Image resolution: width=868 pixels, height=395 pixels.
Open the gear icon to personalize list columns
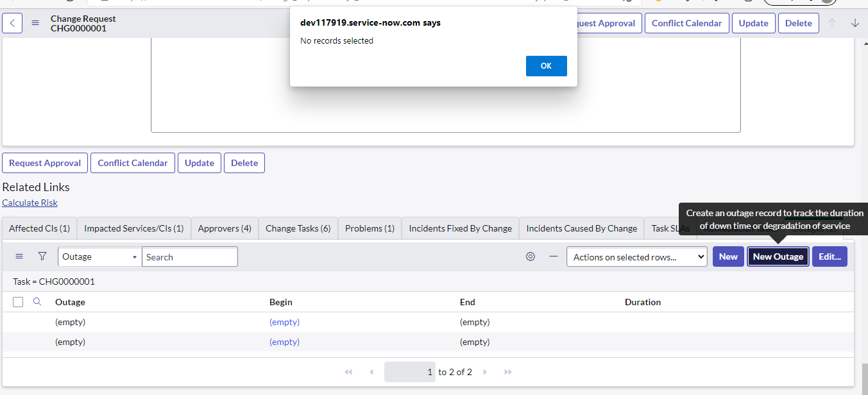[530, 256]
